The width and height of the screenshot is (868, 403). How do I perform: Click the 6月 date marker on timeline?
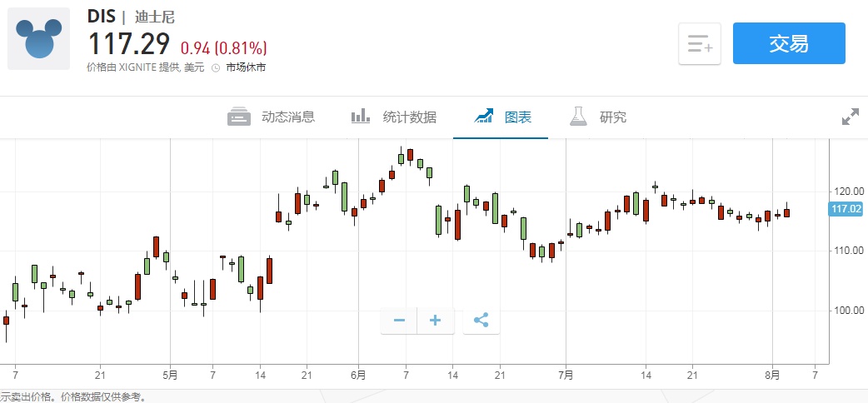coord(359,375)
